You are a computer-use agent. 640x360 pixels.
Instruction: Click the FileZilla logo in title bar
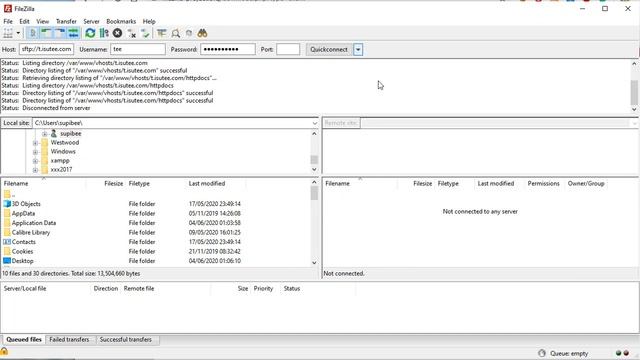7,9
